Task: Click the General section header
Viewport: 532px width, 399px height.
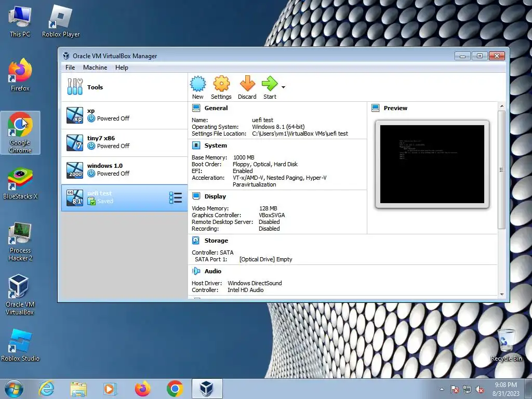Action: click(216, 108)
